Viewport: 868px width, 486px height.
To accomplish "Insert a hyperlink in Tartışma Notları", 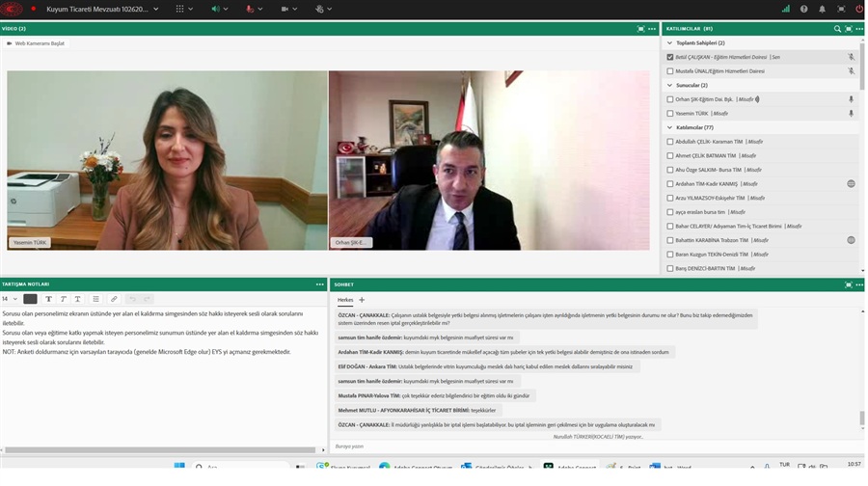I will click(x=114, y=299).
